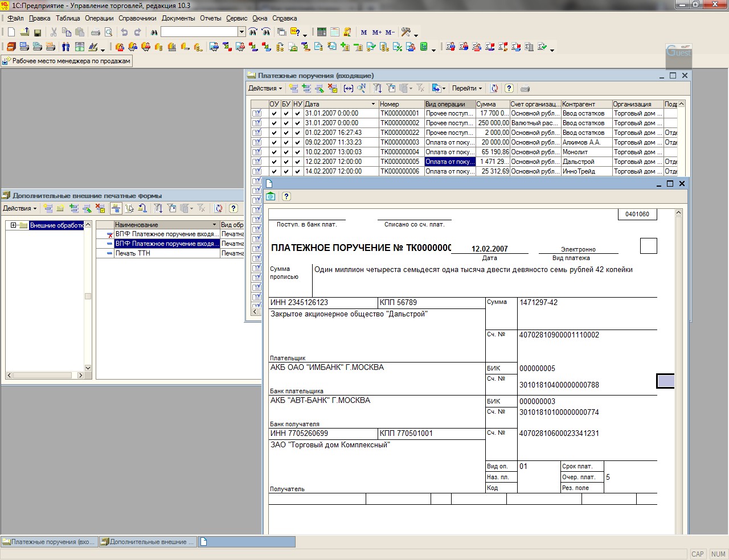Click the Redo arrow icon
The width and height of the screenshot is (729, 560).
click(137, 32)
